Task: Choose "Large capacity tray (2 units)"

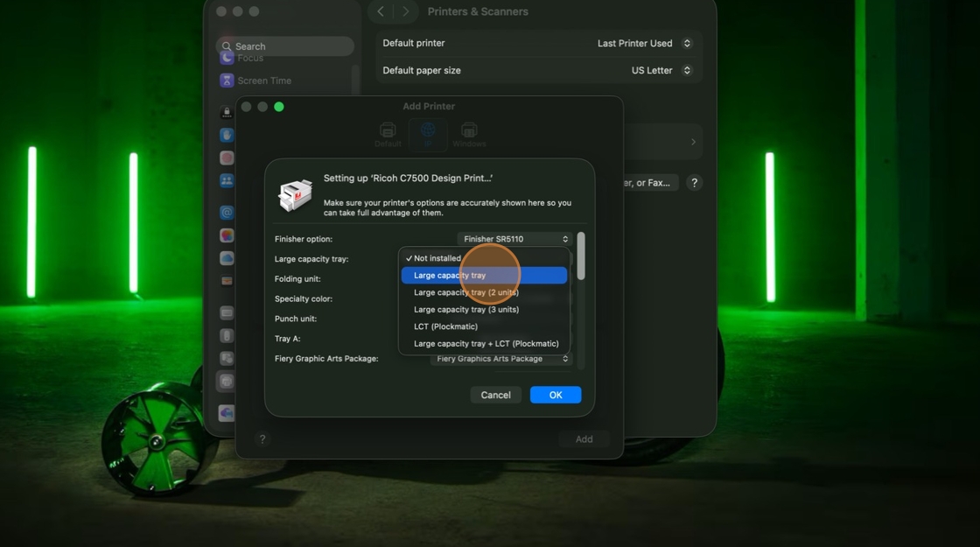Action: tap(485, 292)
